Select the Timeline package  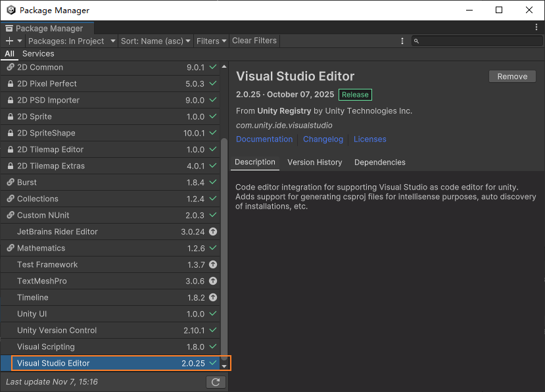click(x=110, y=297)
